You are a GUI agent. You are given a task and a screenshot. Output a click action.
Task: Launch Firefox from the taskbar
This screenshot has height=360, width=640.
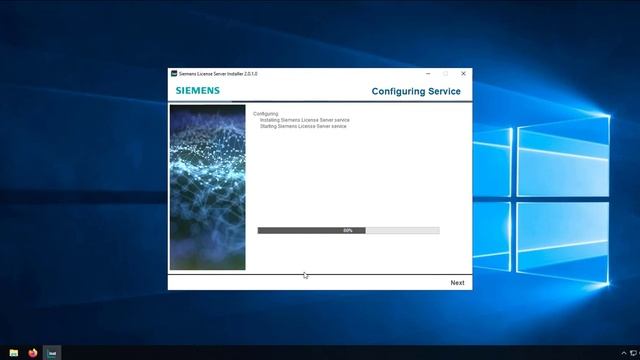point(33,353)
